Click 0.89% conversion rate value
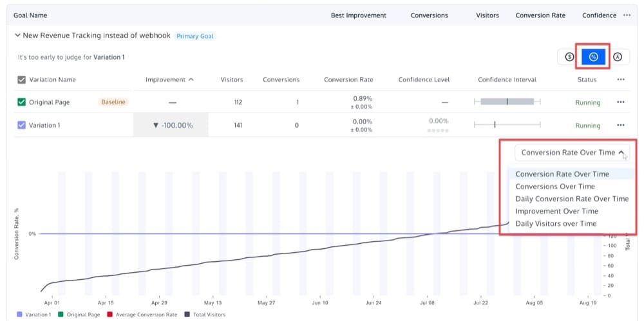The image size is (644, 321). click(363, 98)
